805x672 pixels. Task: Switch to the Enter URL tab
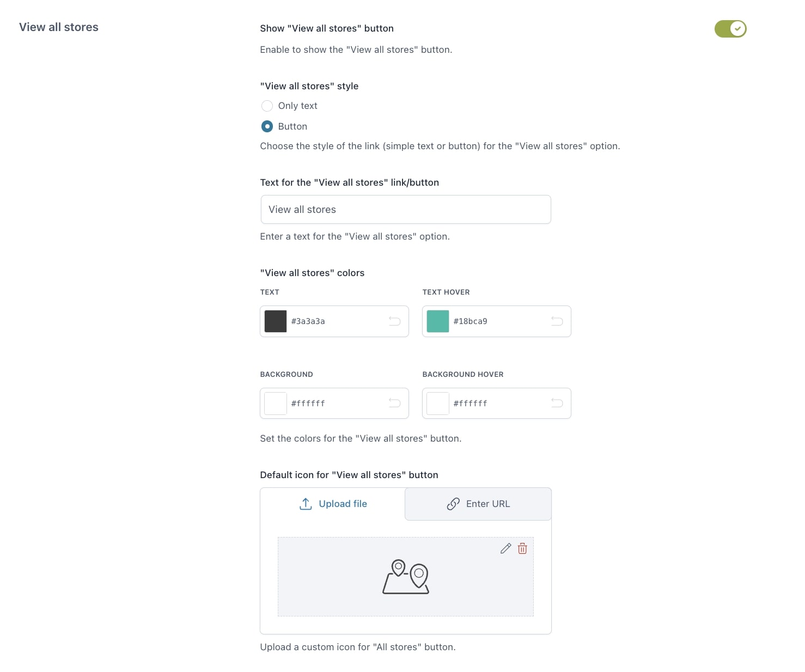(478, 504)
